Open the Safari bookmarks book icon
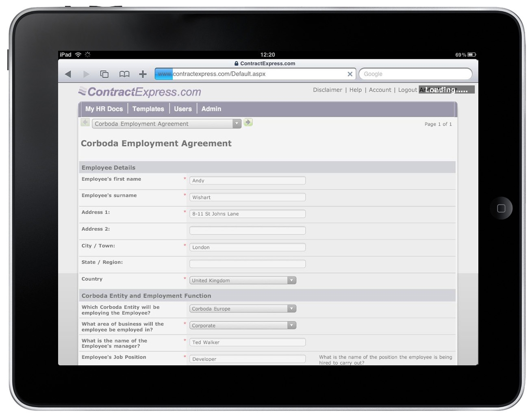This screenshot has width=532, height=419. 124,74
